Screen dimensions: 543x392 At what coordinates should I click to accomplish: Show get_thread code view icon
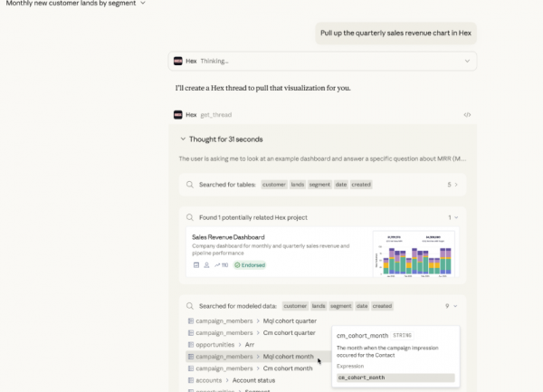click(x=467, y=115)
